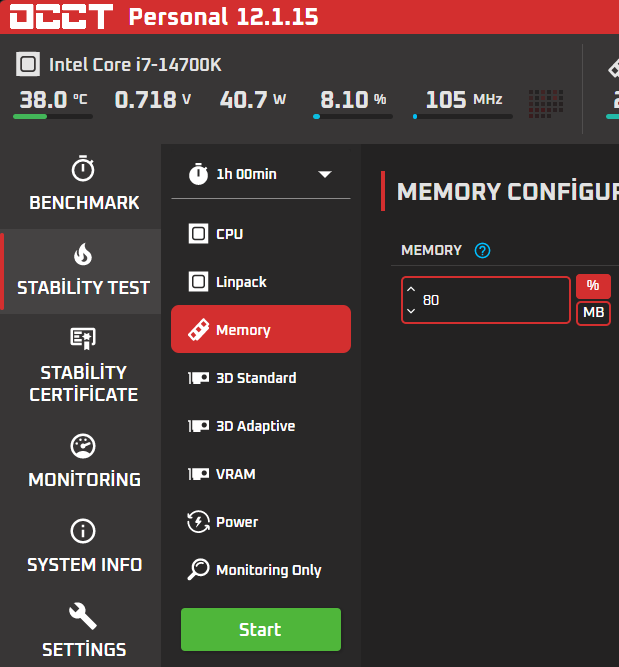Viewport: 619px width, 667px height.
Task: Open the MONITORING label
Action: coord(84,480)
